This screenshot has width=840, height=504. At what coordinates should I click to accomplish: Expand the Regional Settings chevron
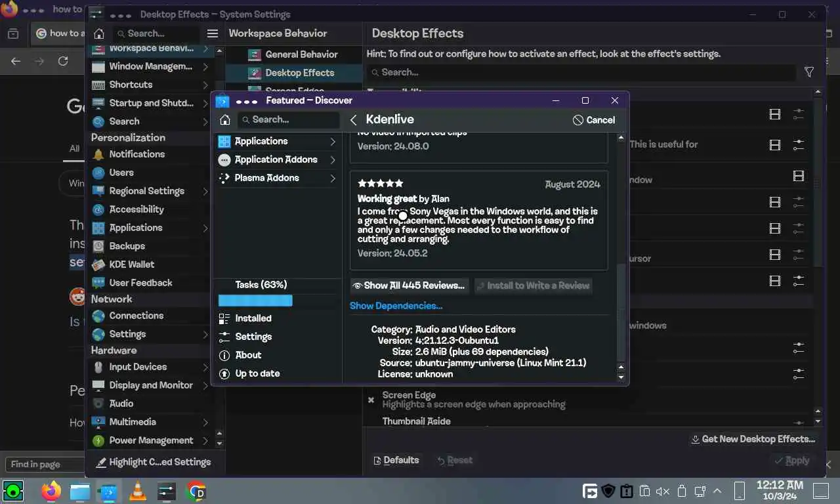(205, 191)
